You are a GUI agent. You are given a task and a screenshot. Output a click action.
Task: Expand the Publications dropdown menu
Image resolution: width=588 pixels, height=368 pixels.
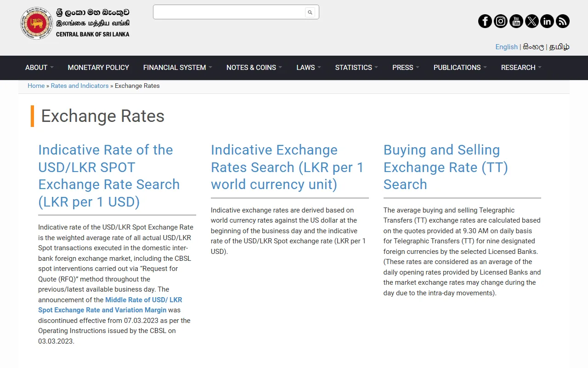pyautogui.click(x=460, y=67)
